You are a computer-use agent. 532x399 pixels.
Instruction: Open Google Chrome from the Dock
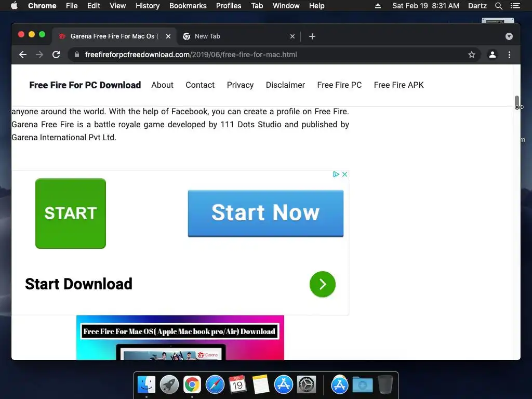[x=192, y=385]
